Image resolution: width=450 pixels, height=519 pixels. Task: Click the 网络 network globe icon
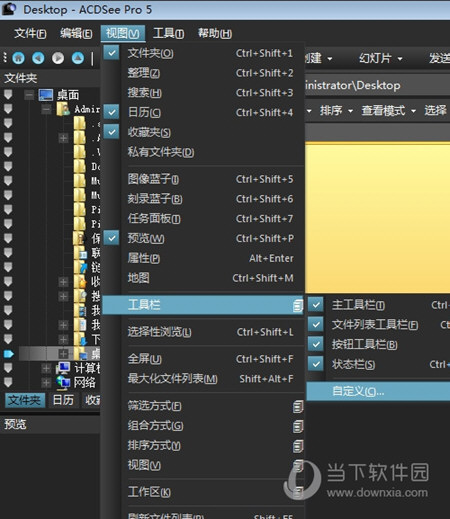pos(63,382)
